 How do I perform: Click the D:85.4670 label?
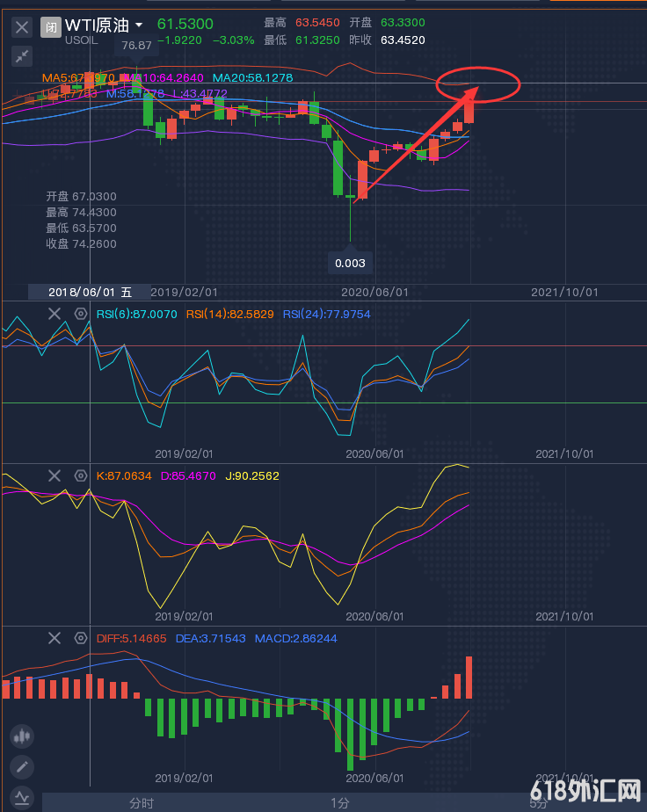click(188, 476)
